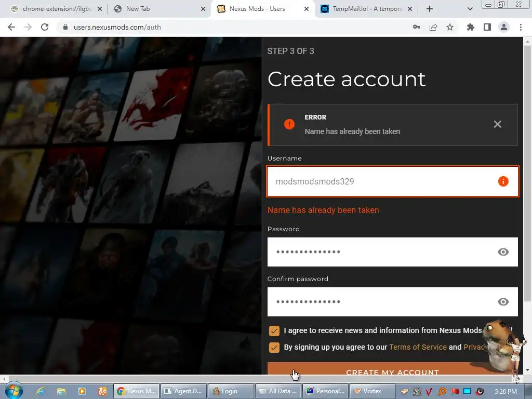Switch to Vortex taskbar window
The image size is (532, 399).
click(x=372, y=391)
